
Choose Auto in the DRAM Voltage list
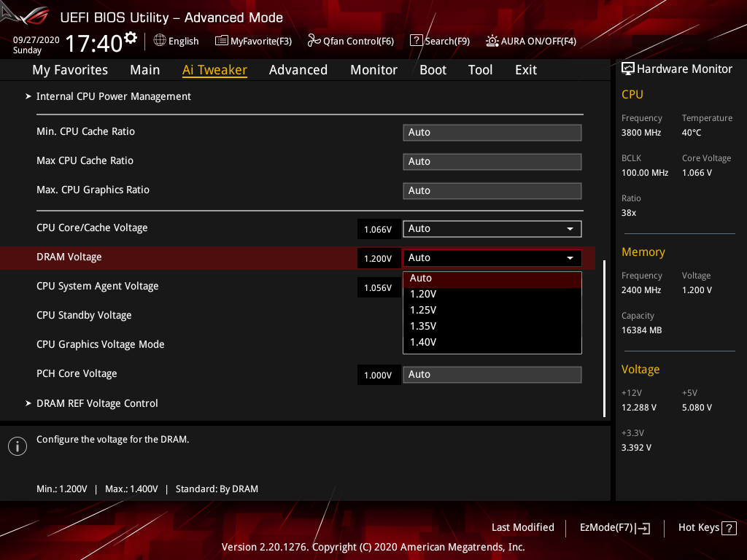click(492, 279)
